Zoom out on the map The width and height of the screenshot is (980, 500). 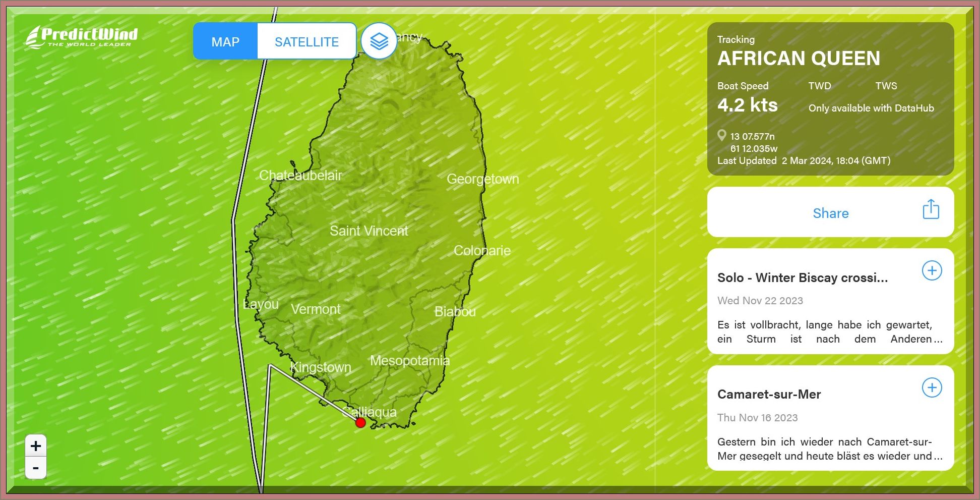click(x=36, y=468)
